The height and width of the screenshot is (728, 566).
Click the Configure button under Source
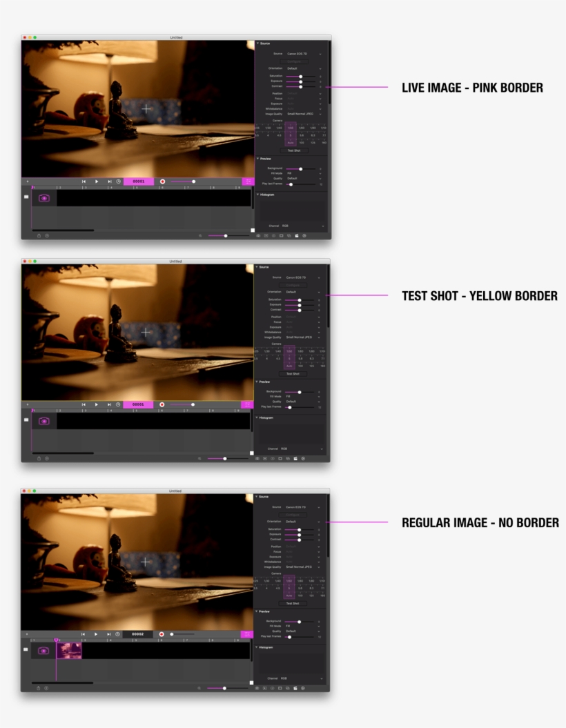294,61
